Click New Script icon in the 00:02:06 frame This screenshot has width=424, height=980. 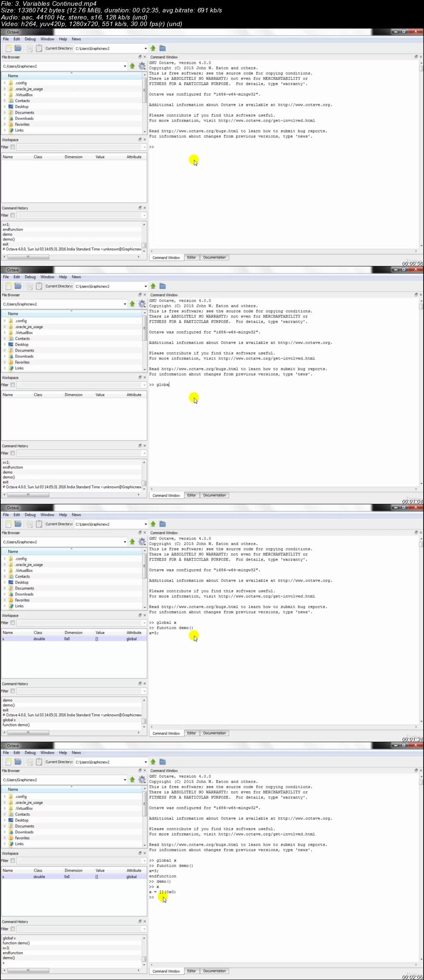click(x=8, y=762)
